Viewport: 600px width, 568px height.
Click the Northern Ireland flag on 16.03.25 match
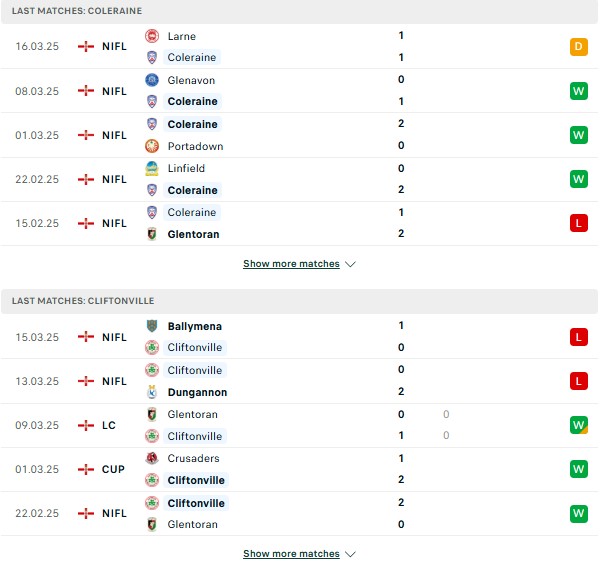[x=86, y=47]
